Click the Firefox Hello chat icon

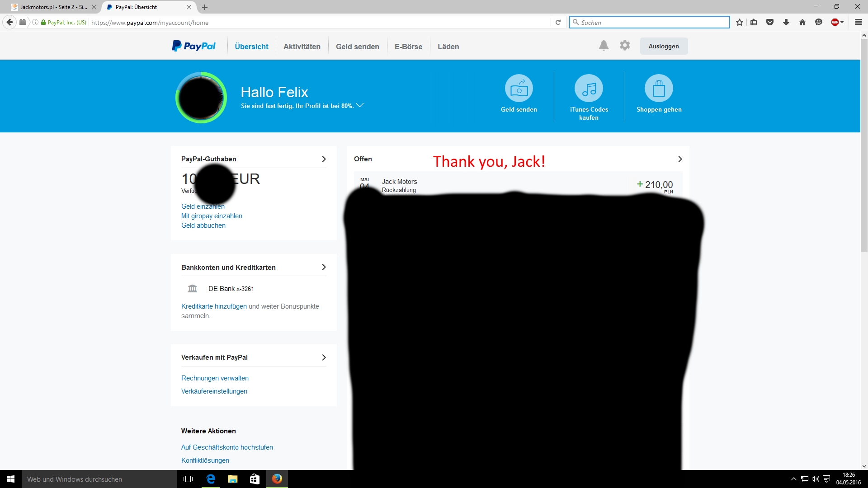819,22
